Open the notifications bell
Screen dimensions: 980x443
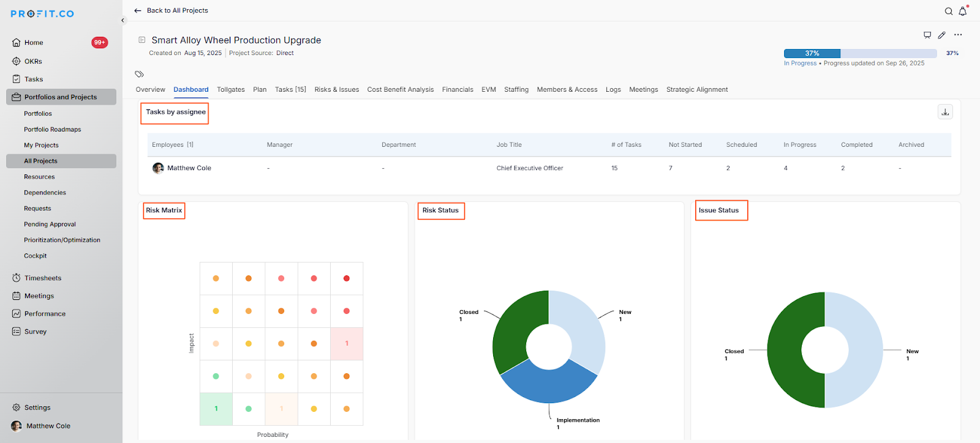963,11
